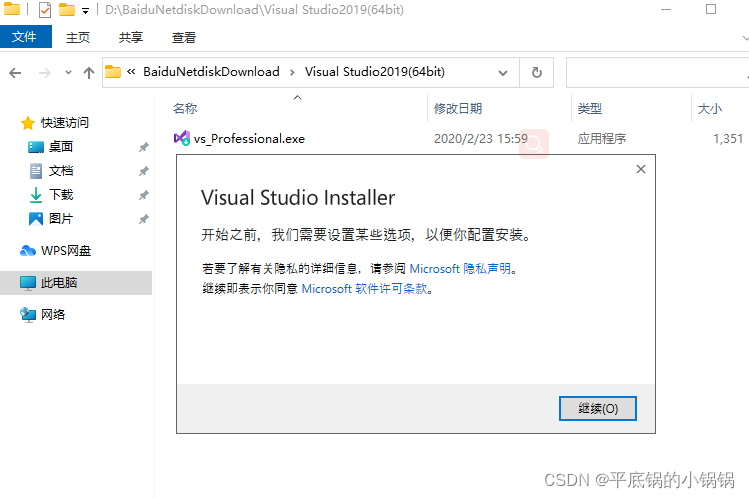Screen dimensions: 749x498
Task: Click BaiduNetdiskDownload in the address path
Action: [x=211, y=72]
